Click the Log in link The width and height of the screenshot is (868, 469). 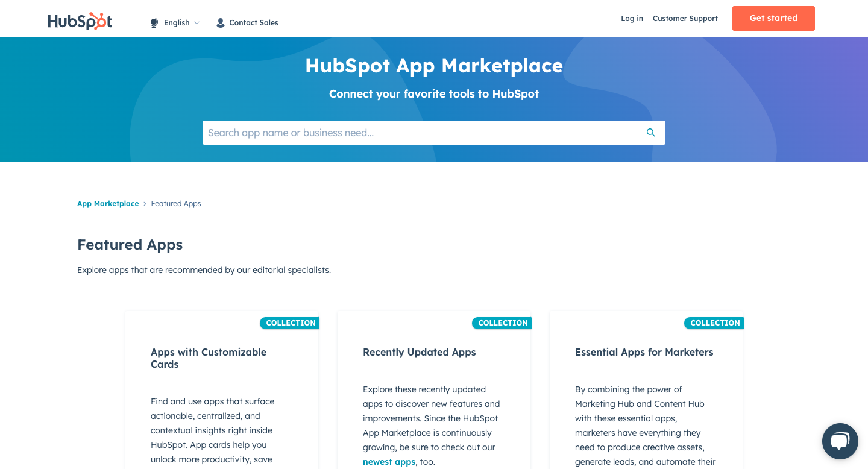(x=632, y=19)
